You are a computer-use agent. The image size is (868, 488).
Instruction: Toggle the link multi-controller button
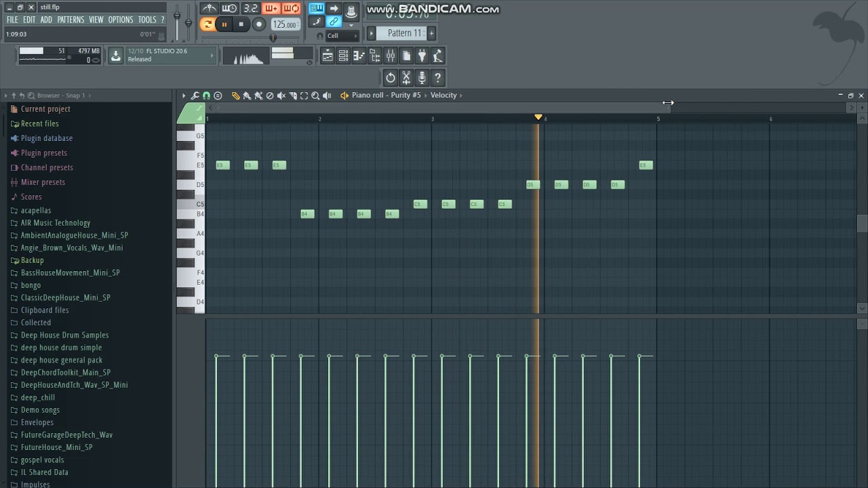pos(334,22)
